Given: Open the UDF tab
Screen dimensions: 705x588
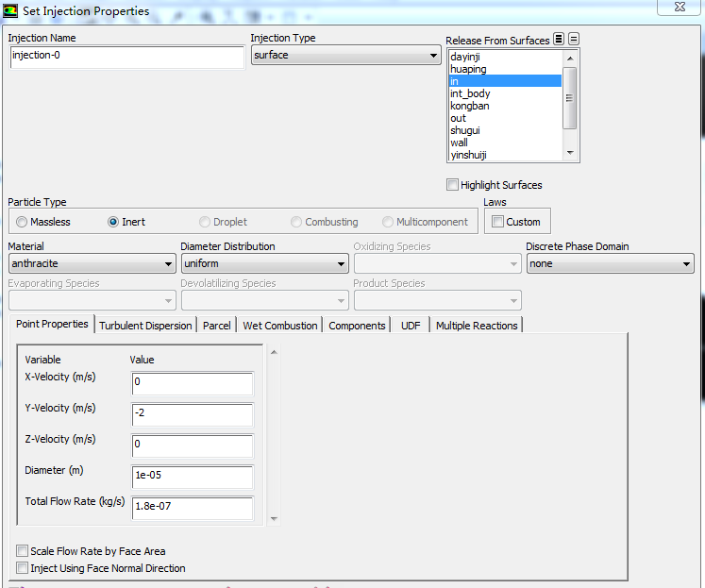Looking at the screenshot, I should [411, 326].
